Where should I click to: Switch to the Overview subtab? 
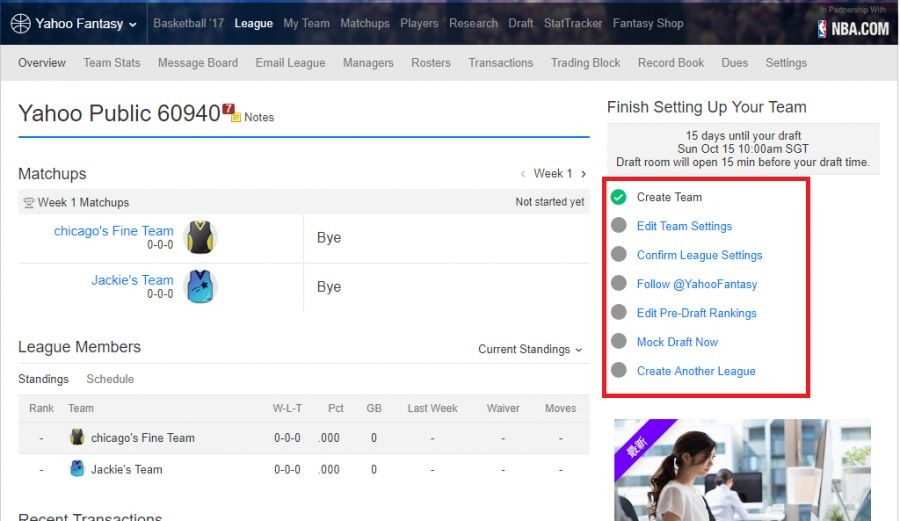[x=42, y=63]
